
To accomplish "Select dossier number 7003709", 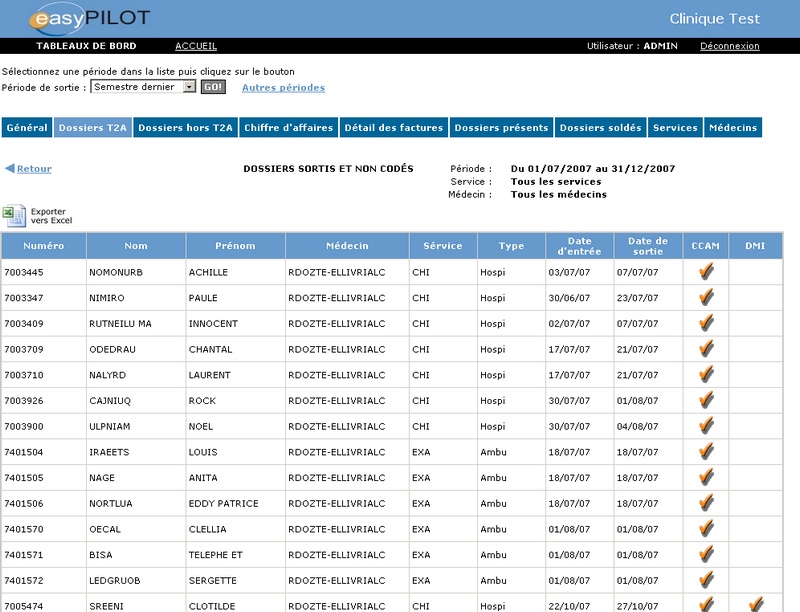I will pos(24,349).
